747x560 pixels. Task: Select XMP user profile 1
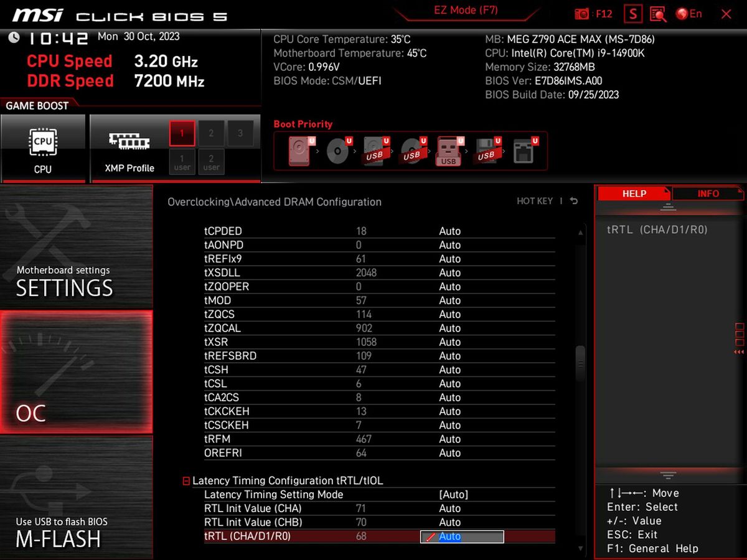(x=182, y=162)
